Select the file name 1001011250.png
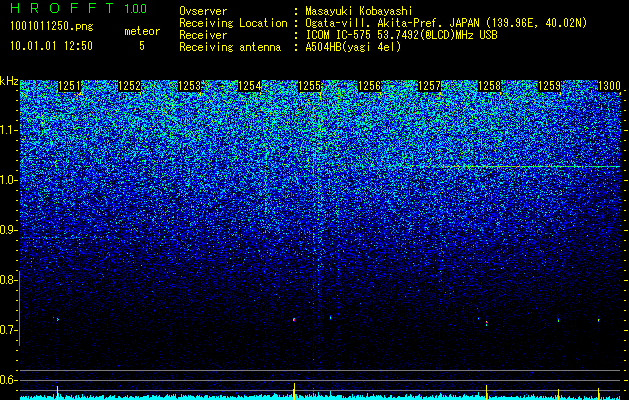The width and height of the screenshot is (629, 400). (x=52, y=27)
